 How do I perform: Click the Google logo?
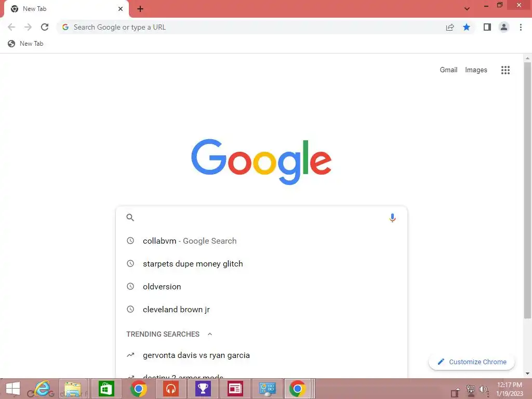point(261,162)
